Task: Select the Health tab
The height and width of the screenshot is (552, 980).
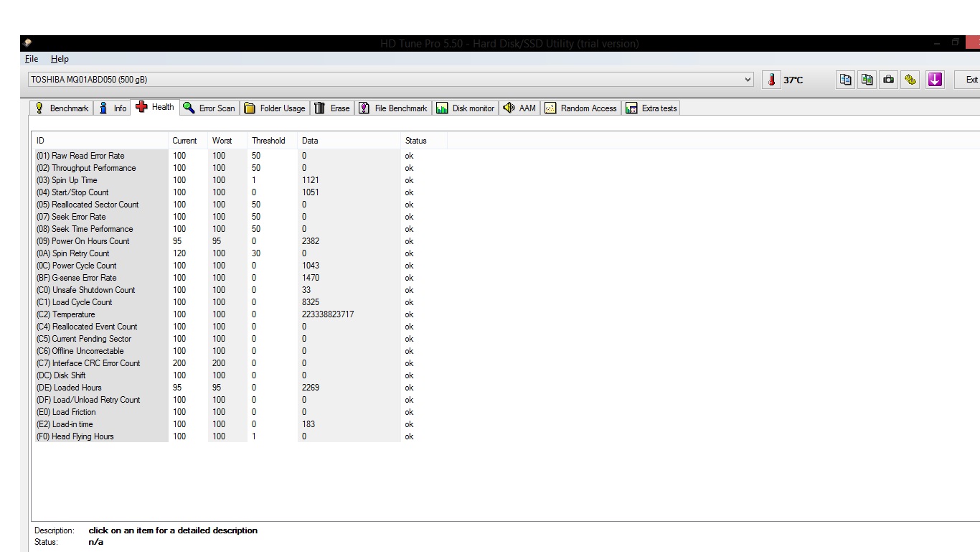Action: click(155, 107)
